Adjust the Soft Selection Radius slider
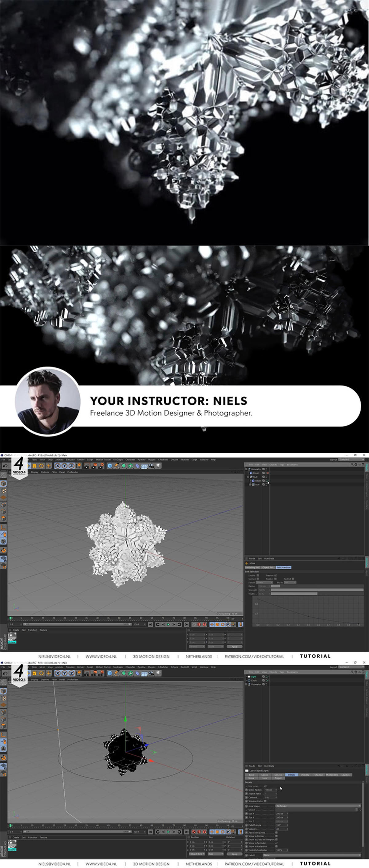Viewport: 369px width, 868px height. click(317, 586)
